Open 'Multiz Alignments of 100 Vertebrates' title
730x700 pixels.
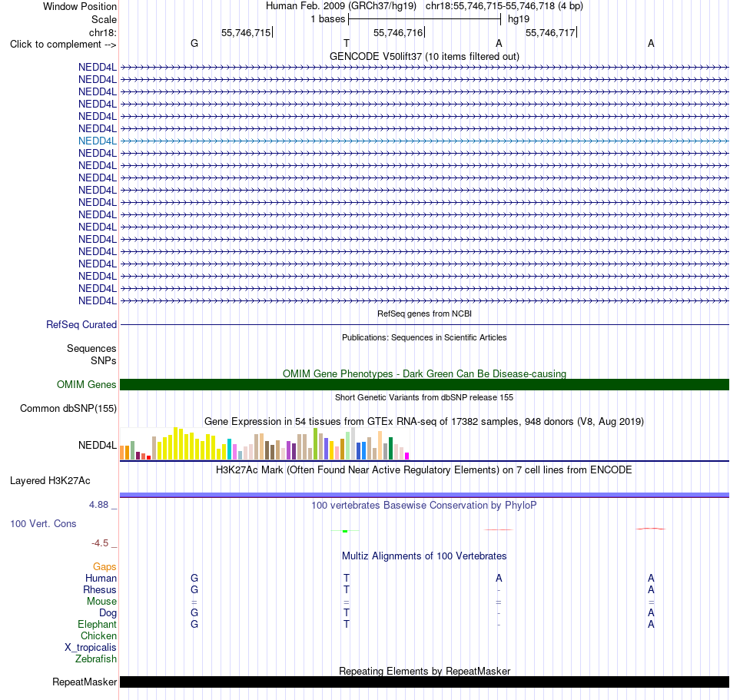coord(424,556)
